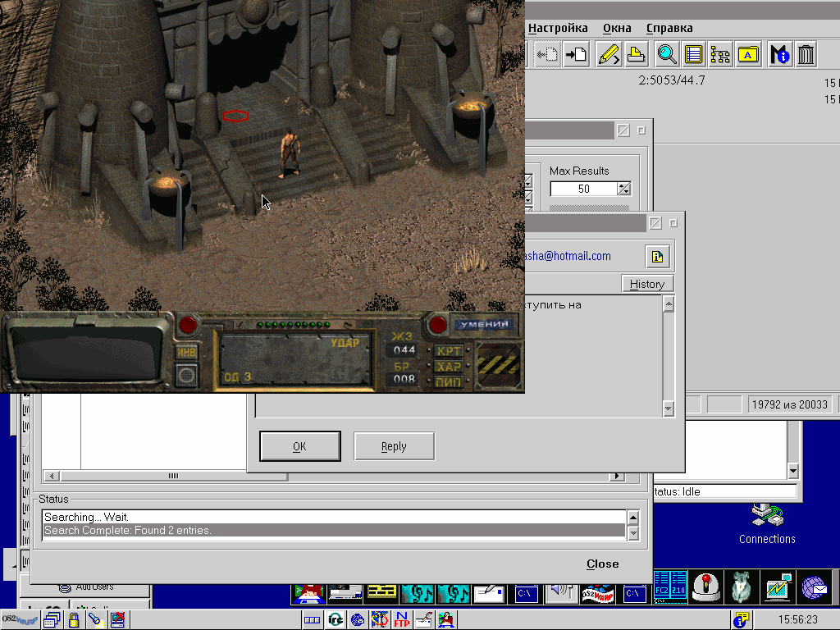Click the OS2 Warp logo icon on the dock

coord(597,594)
